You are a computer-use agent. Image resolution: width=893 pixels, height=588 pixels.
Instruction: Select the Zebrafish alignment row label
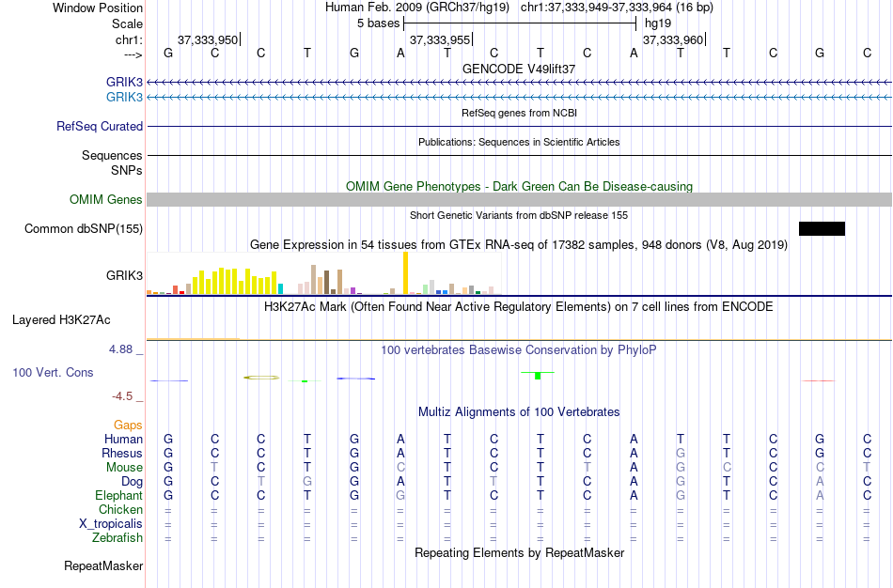(117, 537)
